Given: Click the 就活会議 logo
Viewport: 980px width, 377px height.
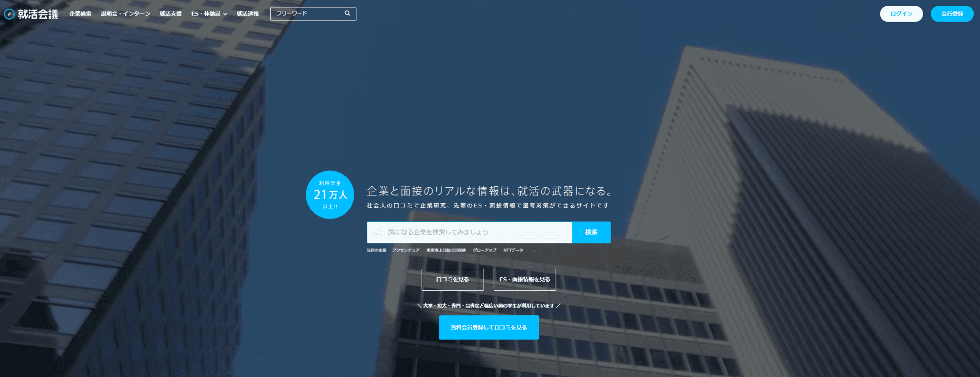Looking at the screenshot, I should point(31,14).
